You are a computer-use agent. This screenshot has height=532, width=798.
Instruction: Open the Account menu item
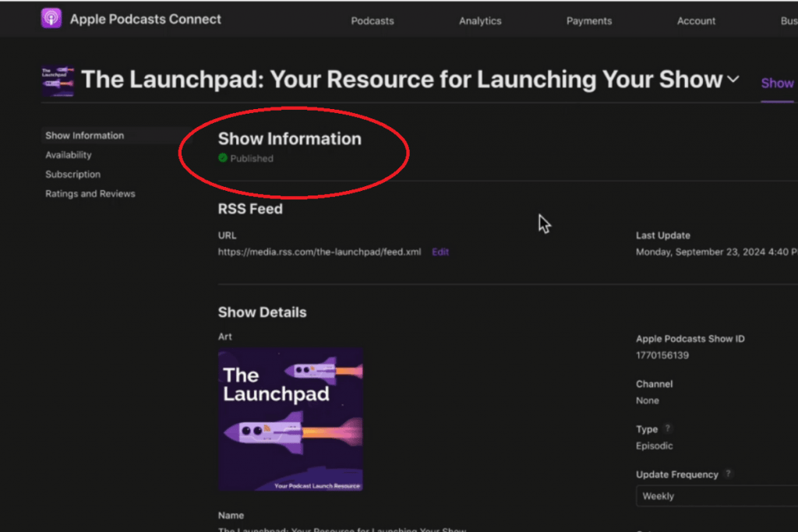[x=696, y=21]
